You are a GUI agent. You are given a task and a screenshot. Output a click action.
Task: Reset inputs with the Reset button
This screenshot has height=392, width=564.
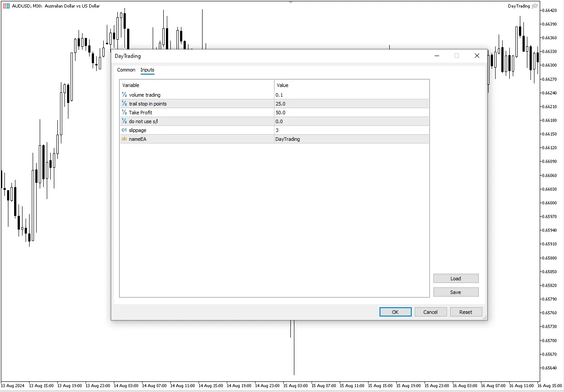pyautogui.click(x=466, y=312)
